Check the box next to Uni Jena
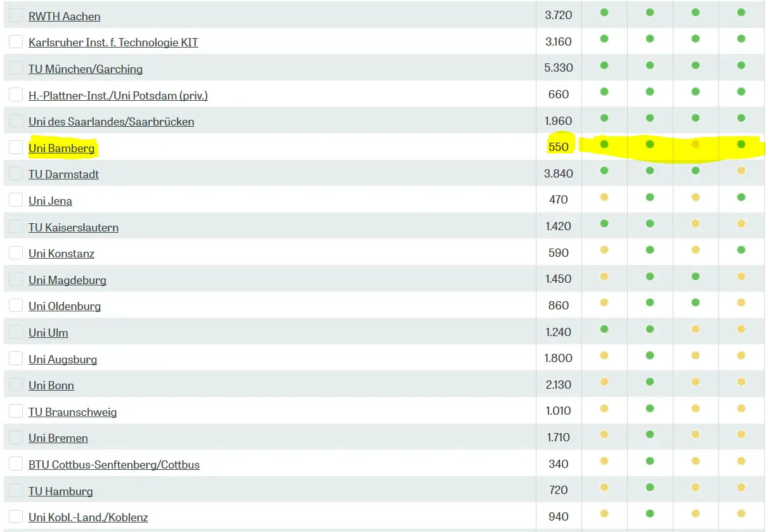 [x=16, y=200]
